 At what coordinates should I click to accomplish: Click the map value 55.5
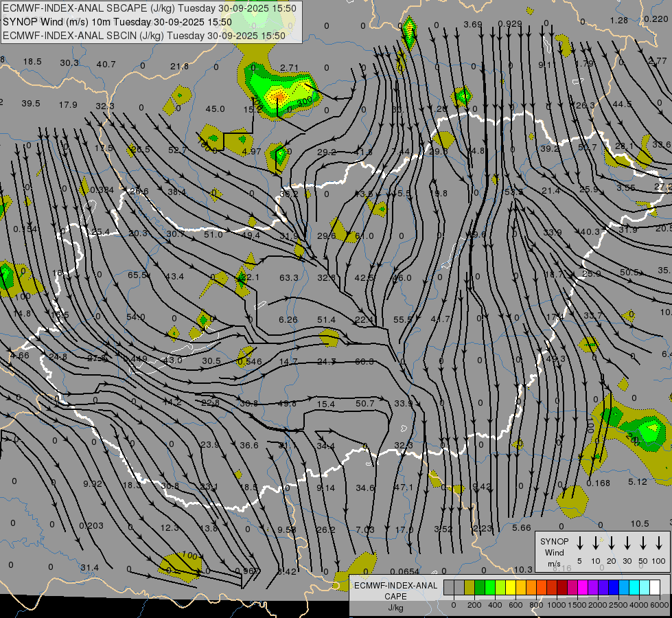click(x=403, y=320)
